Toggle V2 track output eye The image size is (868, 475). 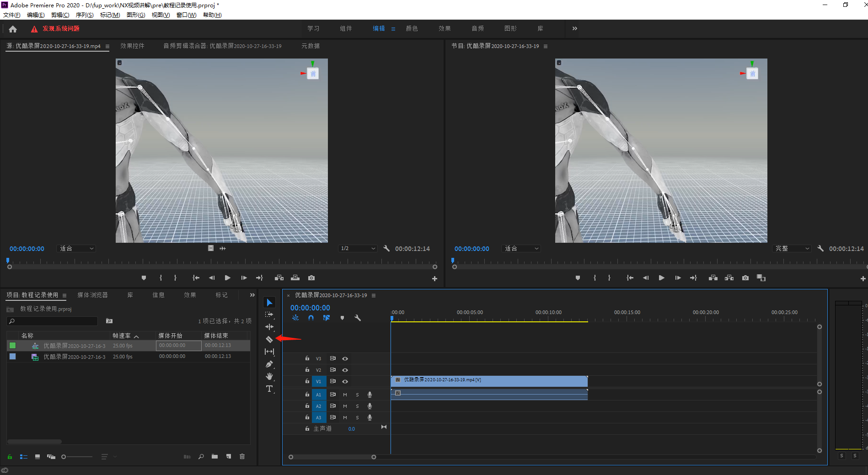click(345, 370)
